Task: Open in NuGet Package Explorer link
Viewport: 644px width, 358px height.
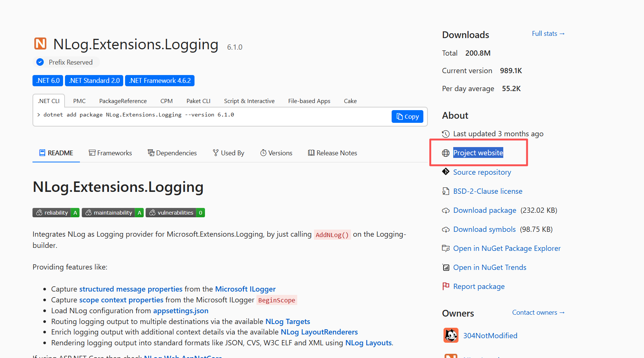Action: tap(507, 248)
